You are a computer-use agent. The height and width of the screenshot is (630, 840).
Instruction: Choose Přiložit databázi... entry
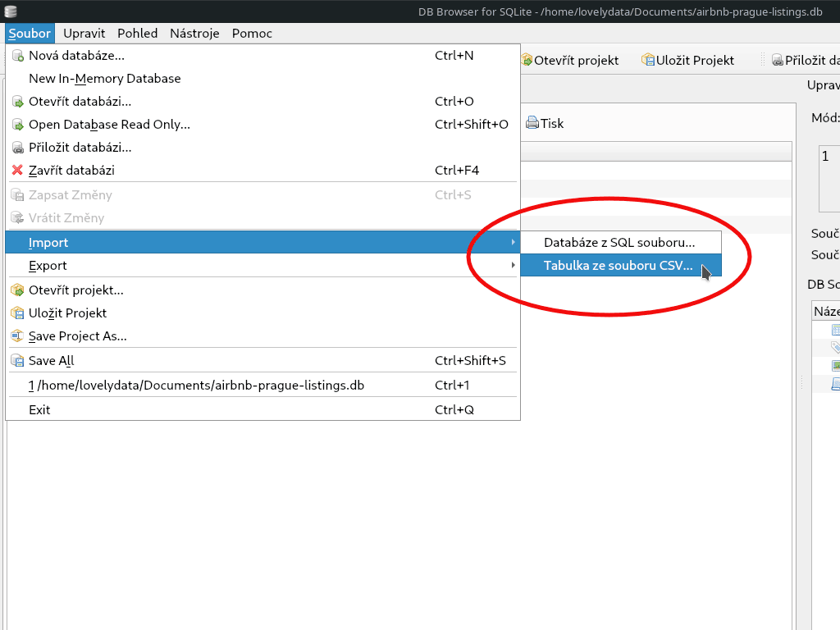click(x=262, y=148)
